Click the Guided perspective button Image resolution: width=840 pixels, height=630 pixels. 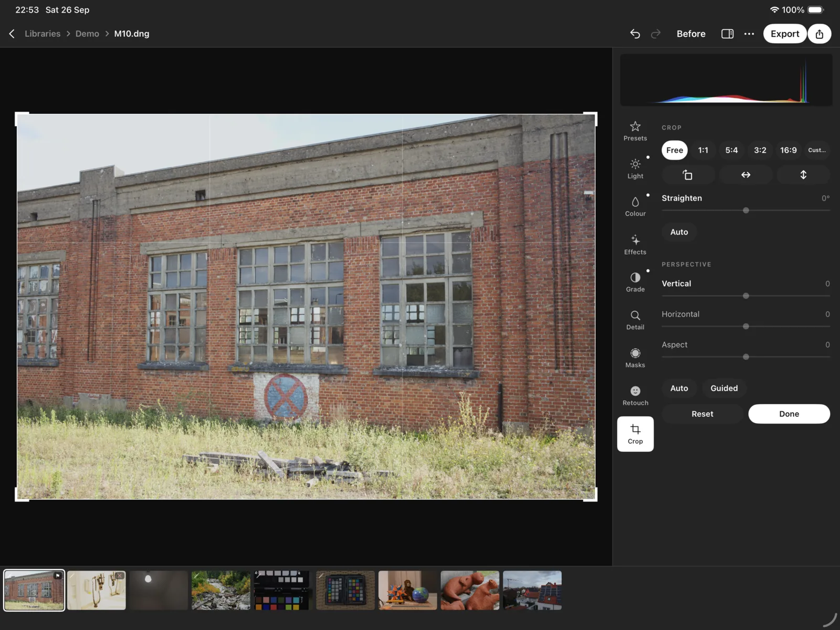tap(724, 388)
